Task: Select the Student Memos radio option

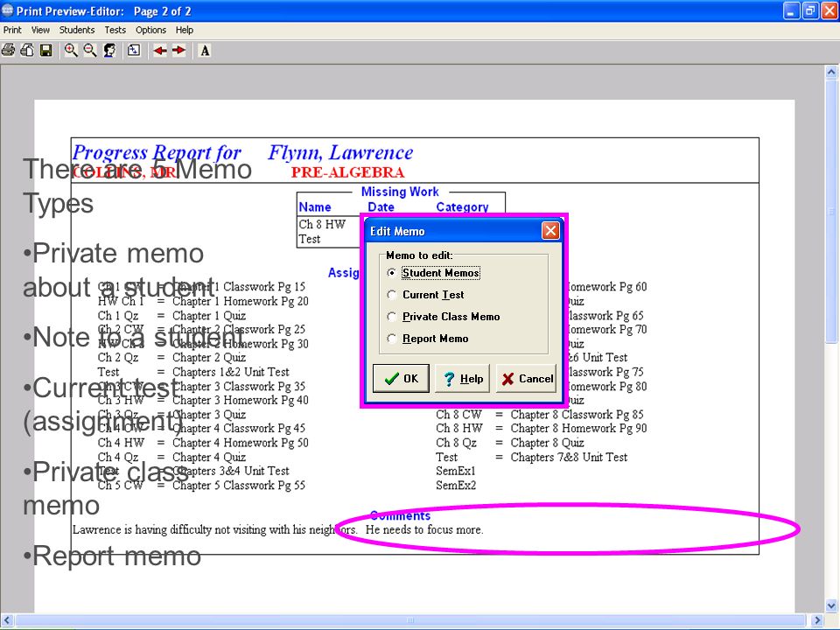Action: (433, 273)
